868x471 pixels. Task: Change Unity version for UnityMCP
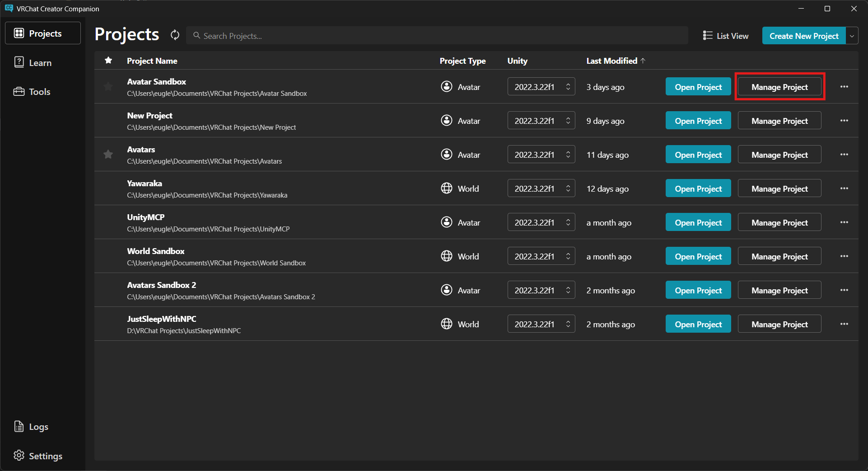click(x=541, y=222)
